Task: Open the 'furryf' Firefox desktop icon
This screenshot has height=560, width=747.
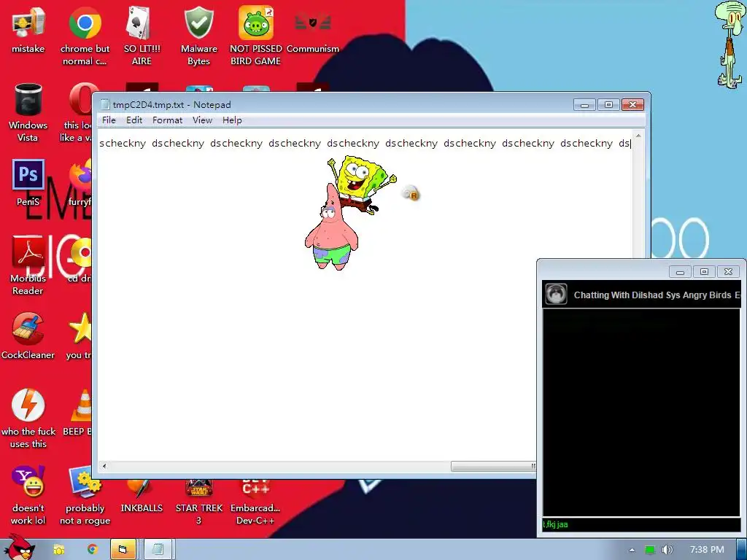Action: click(80, 183)
